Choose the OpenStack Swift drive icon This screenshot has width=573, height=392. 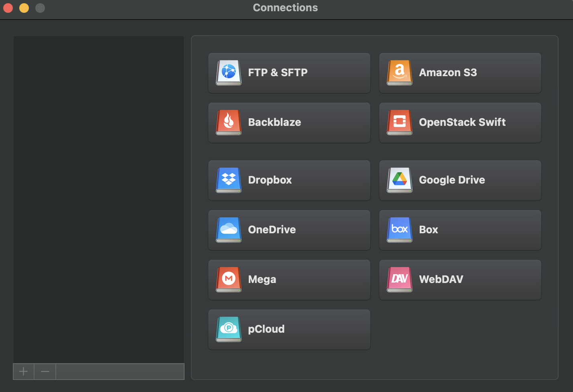tap(400, 122)
